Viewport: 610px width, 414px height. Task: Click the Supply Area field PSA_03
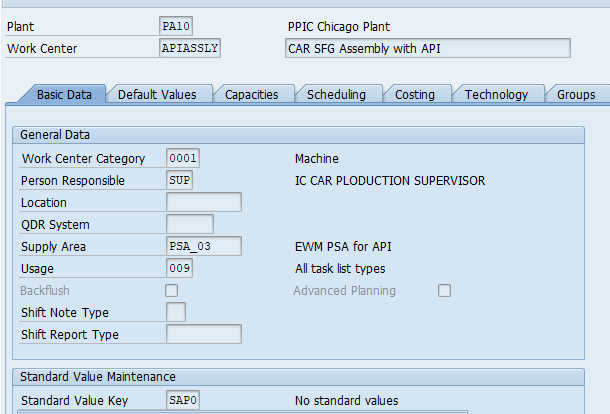[x=204, y=246]
